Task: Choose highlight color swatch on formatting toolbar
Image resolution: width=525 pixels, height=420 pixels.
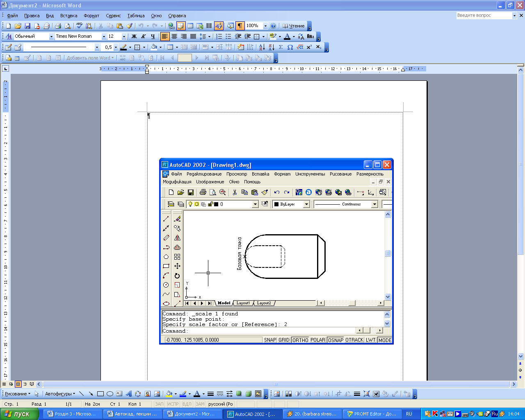Action: coord(273,37)
